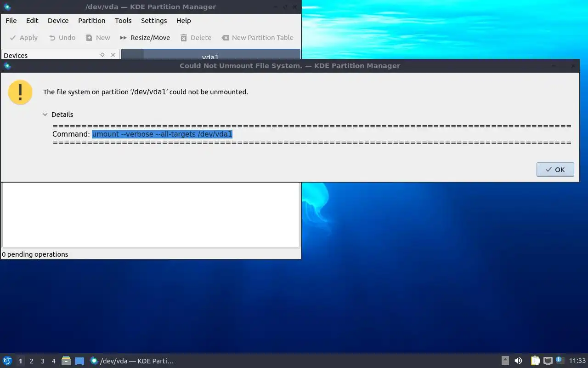Click the '0 pending operations' status text

point(35,254)
